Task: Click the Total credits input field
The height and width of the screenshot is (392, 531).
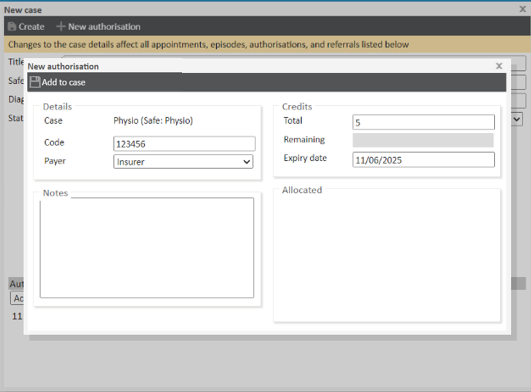Action: coord(423,122)
